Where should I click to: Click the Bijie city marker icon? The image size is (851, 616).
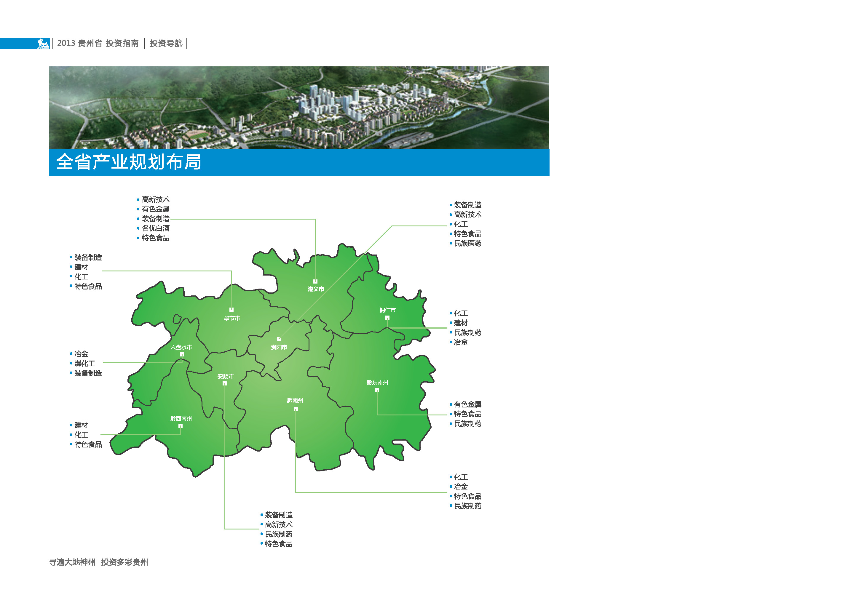231,310
